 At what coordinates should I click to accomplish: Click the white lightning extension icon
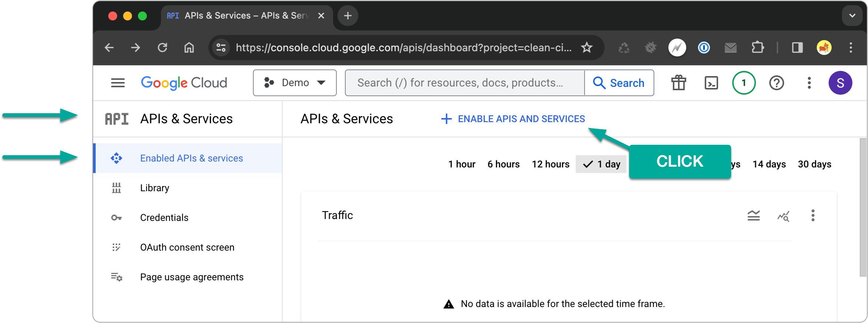[677, 48]
